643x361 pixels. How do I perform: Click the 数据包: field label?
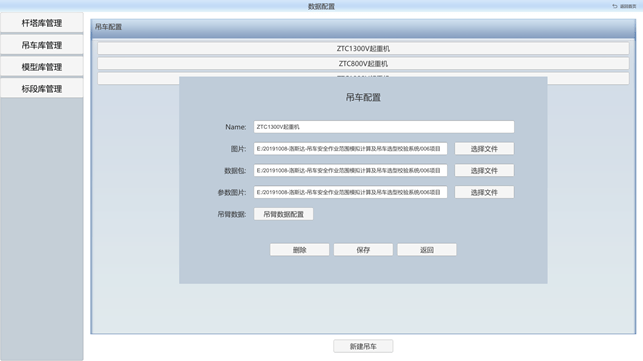(235, 171)
